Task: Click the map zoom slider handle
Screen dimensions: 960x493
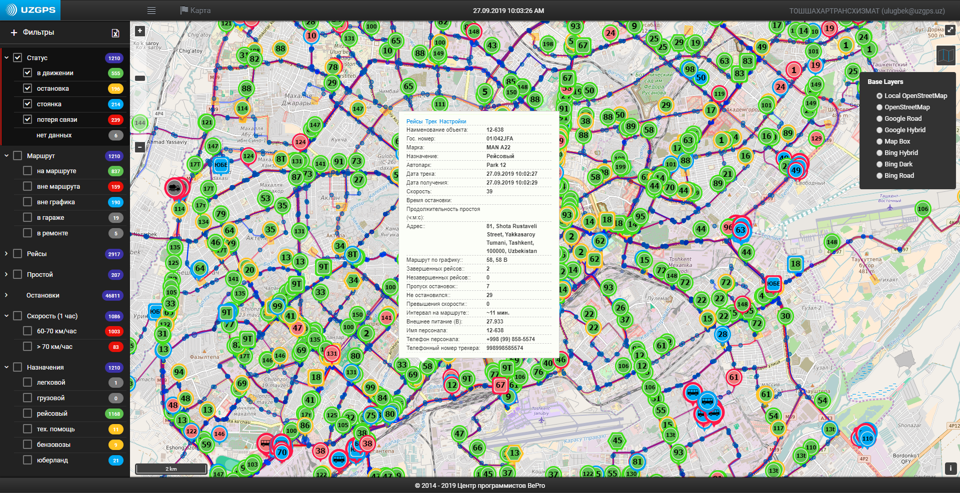Action: 140,78
